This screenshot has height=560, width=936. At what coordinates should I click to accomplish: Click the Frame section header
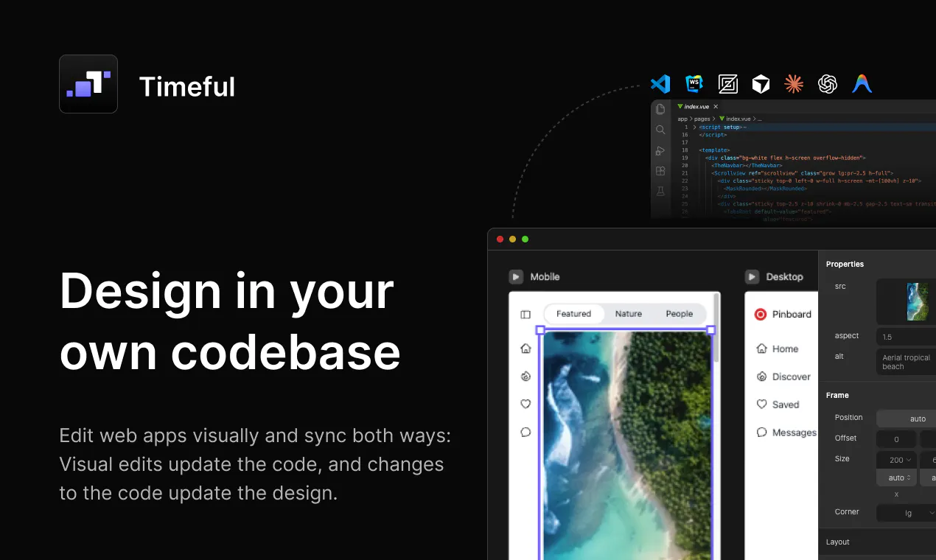pos(837,395)
